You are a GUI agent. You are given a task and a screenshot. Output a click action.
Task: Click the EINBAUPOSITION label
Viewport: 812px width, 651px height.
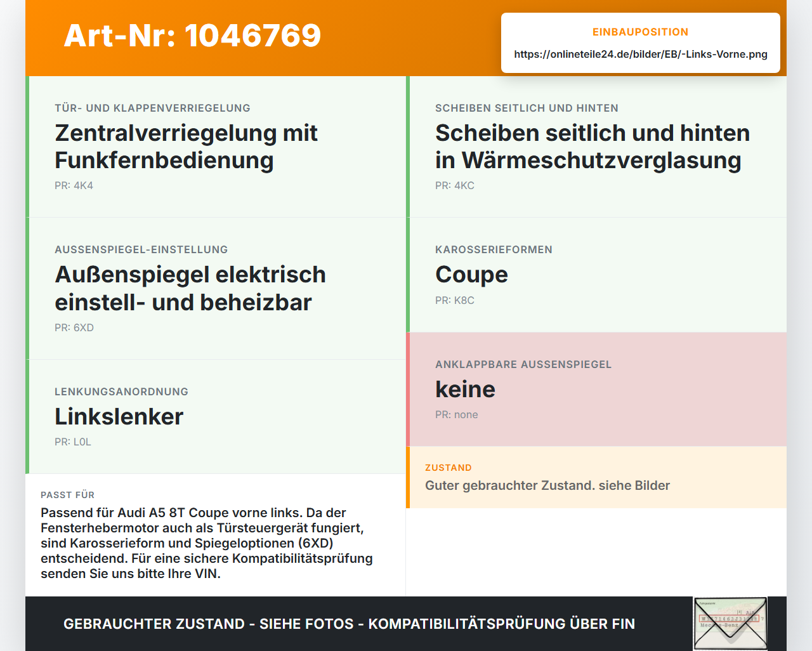tap(640, 32)
